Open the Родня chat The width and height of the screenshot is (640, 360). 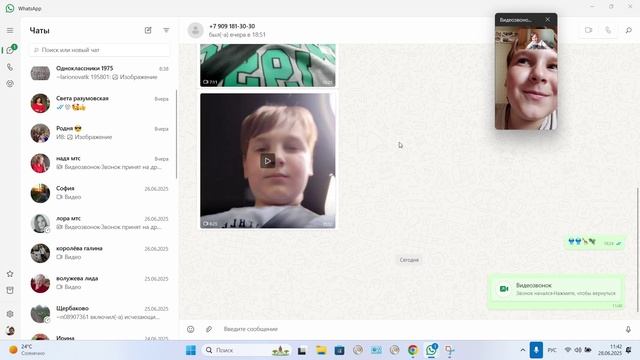100,133
